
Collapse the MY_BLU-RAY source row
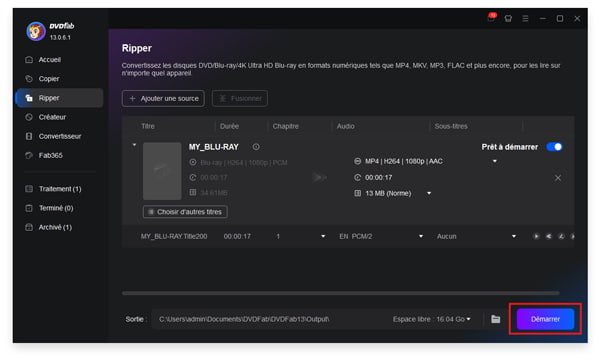point(134,145)
